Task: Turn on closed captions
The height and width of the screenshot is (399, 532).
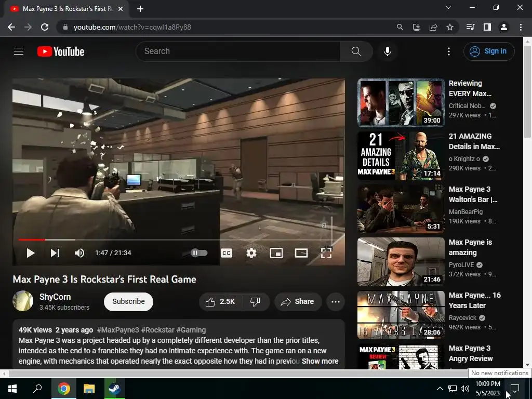Action: pyautogui.click(x=227, y=253)
